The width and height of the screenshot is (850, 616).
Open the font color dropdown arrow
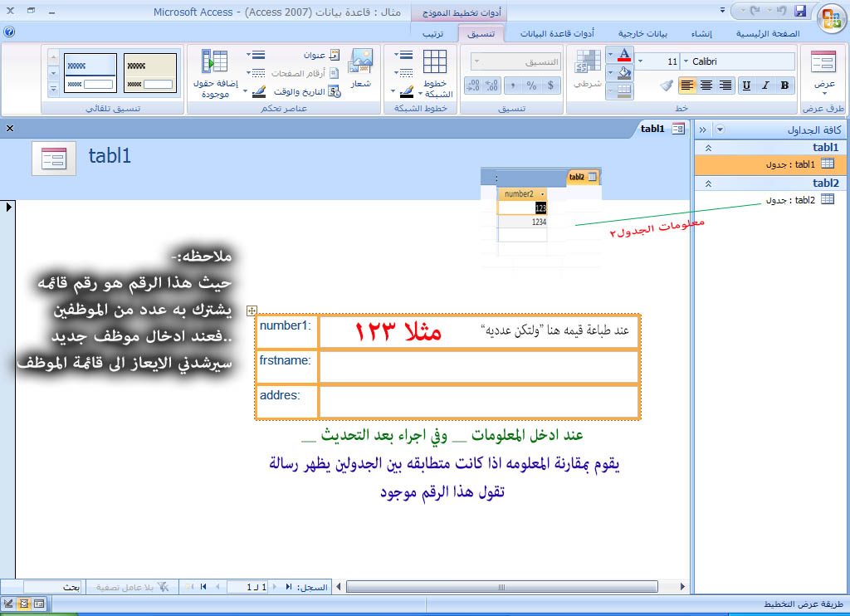[x=610, y=54]
